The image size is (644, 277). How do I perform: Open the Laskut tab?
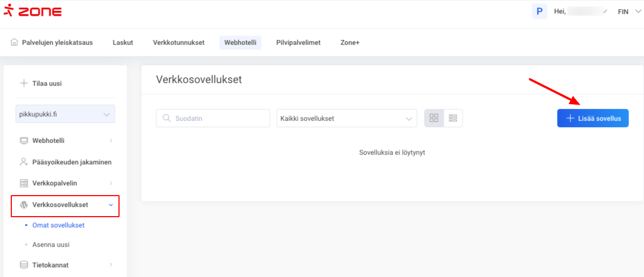[x=123, y=43]
